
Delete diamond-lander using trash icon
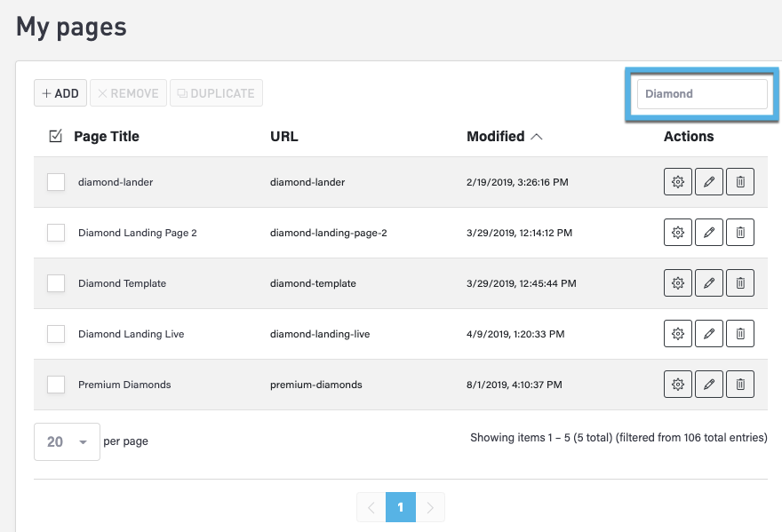pyautogui.click(x=740, y=182)
